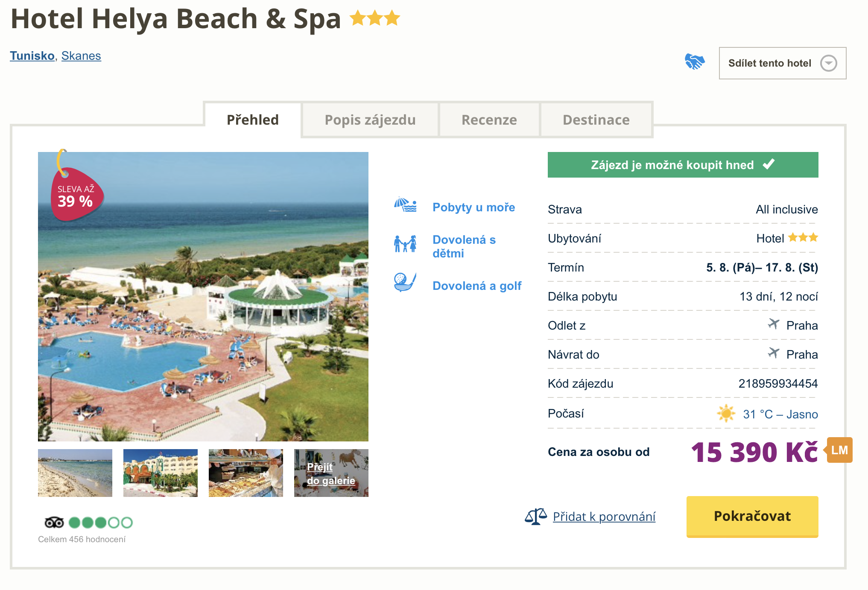Follow the Skanes location link
The height and width of the screenshot is (590, 868).
point(81,56)
